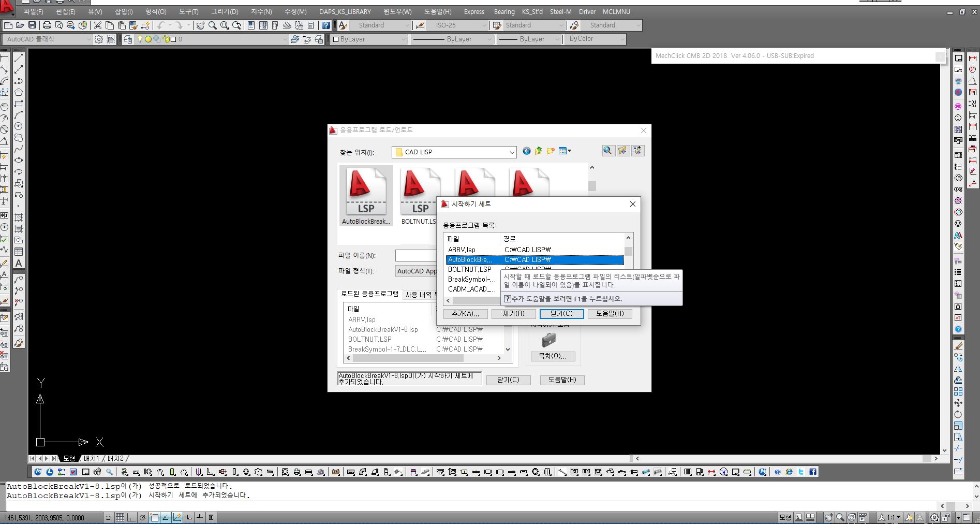
Task: Toggle Ortho mode in status bar
Action: tap(131, 517)
